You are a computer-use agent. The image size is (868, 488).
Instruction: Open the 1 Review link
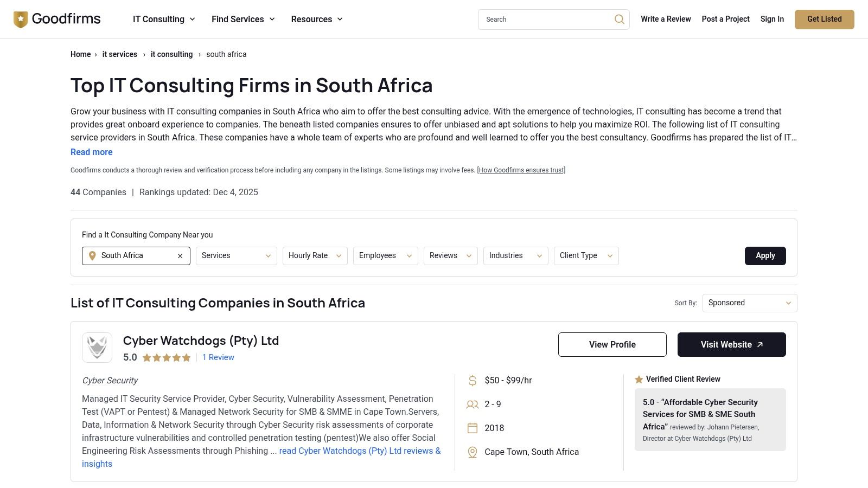click(x=218, y=358)
